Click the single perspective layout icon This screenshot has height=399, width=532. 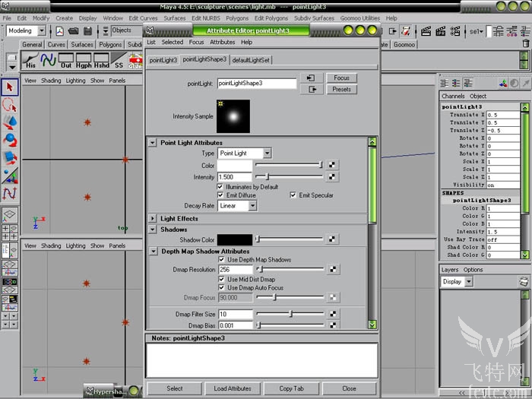coord(9,214)
